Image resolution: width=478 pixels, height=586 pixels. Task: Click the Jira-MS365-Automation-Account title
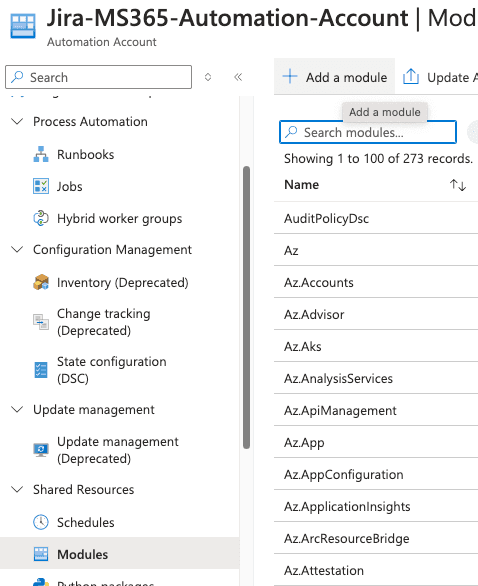tap(227, 18)
